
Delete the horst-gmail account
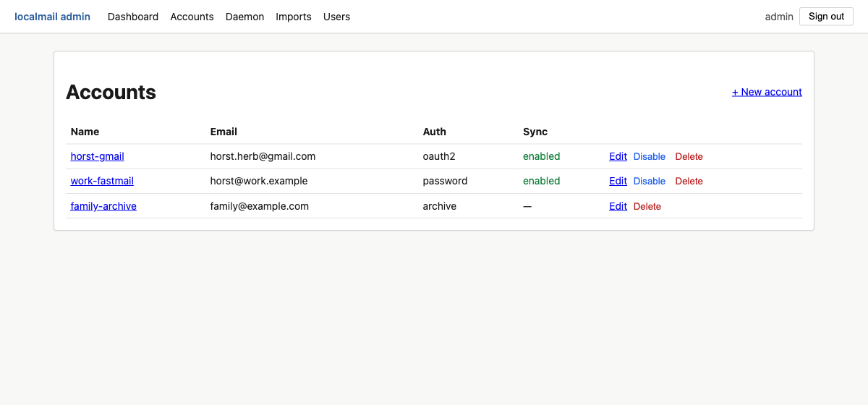689,156
